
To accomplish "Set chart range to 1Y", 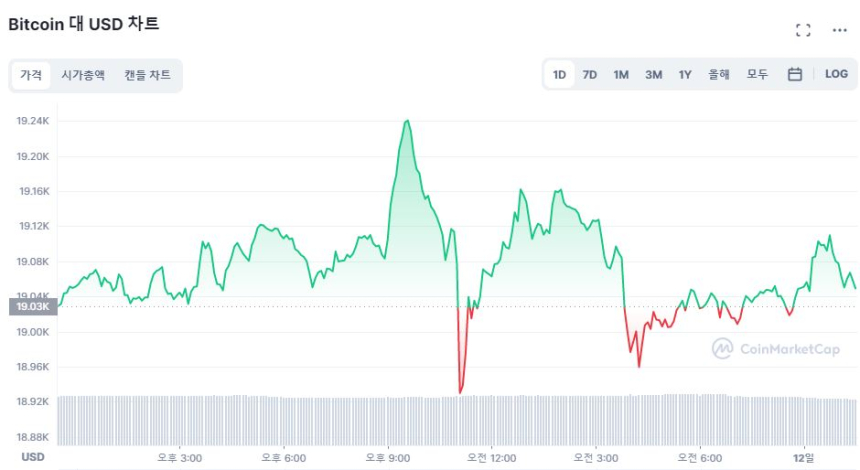I will (x=685, y=74).
